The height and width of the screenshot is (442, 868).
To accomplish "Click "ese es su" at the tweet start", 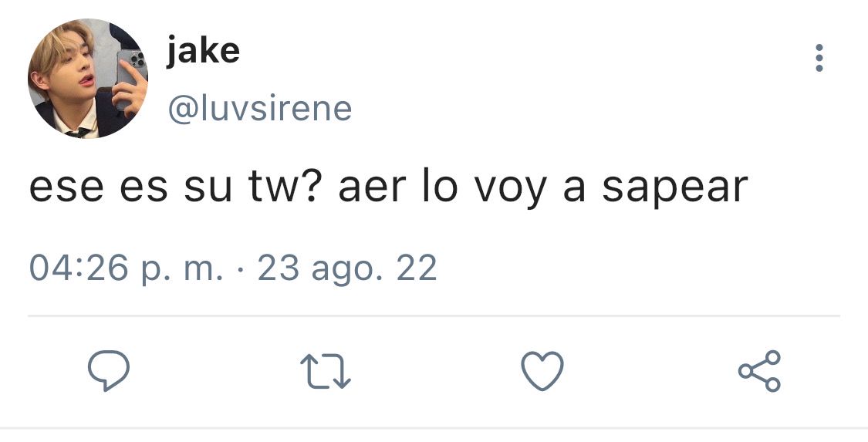I will click(x=130, y=188).
